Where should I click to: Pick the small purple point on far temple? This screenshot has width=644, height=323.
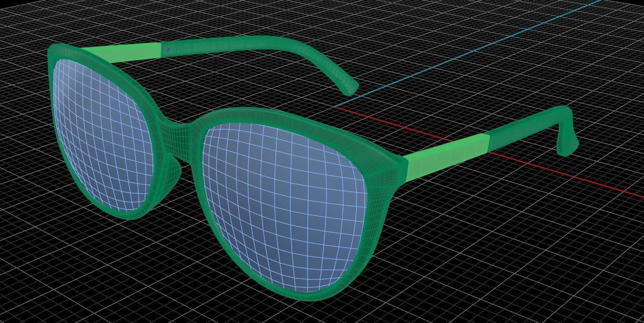click(x=168, y=49)
